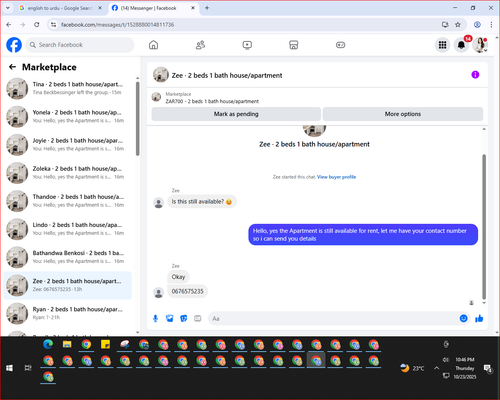Viewport: 500px width, 400px height.
Task: Open the notifications bell
Action: click(461, 45)
